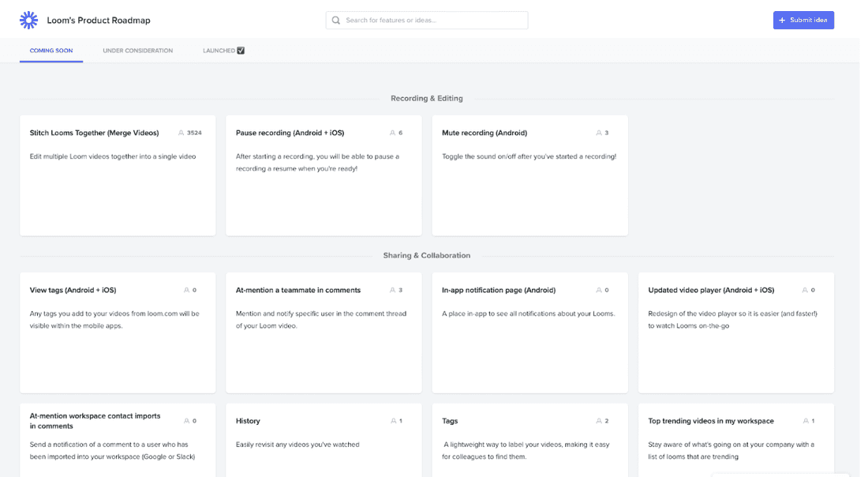
Task: Open the Updated video player roadmap card
Action: [735, 332]
